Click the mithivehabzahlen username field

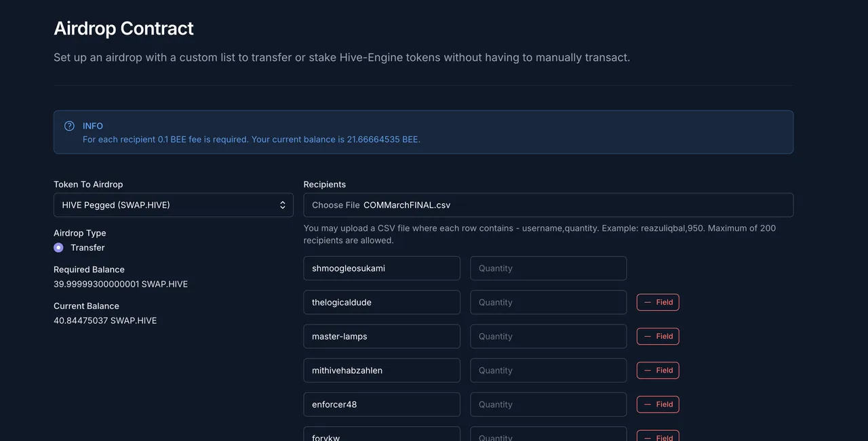[382, 371]
